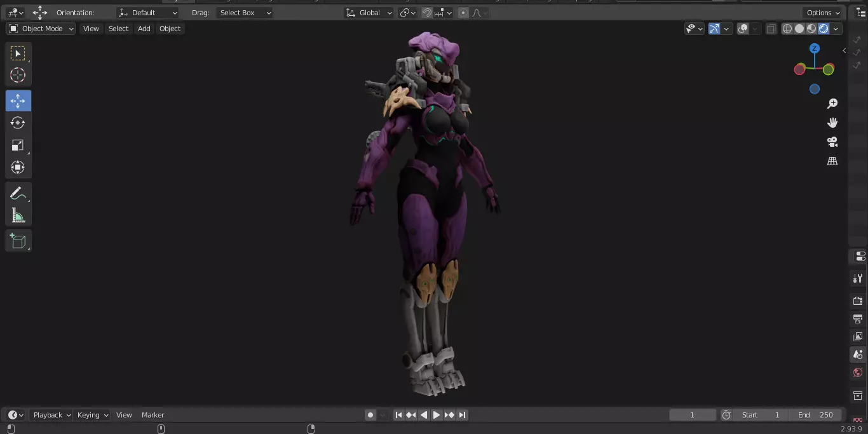Select the Move tool
Image resolution: width=868 pixels, height=434 pixels.
tap(18, 101)
